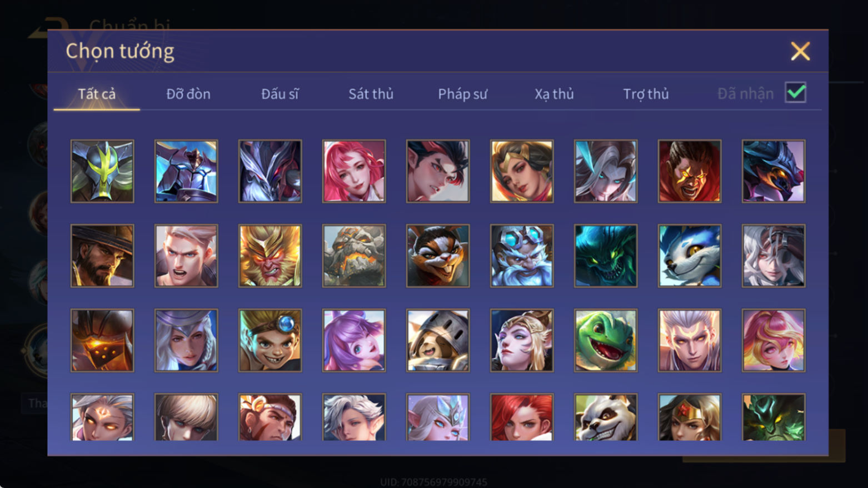Screen dimensions: 868x488
Task: Choose the green chameleon hero portrait
Action: 606,340
